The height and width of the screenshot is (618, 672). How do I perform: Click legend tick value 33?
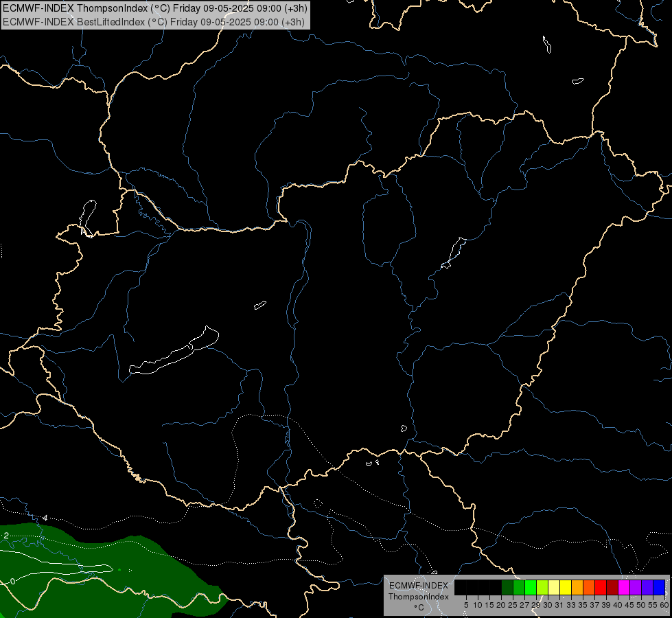coord(571,605)
